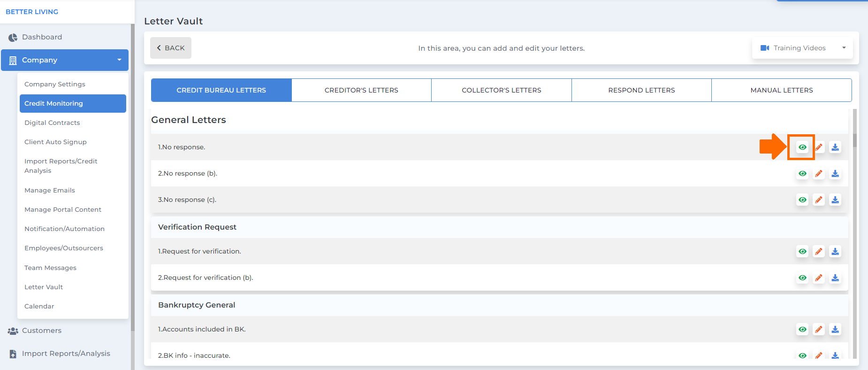This screenshot has height=370, width=868.
Task: Click the BETTER LIVING logo
Action: coord(32,12)
